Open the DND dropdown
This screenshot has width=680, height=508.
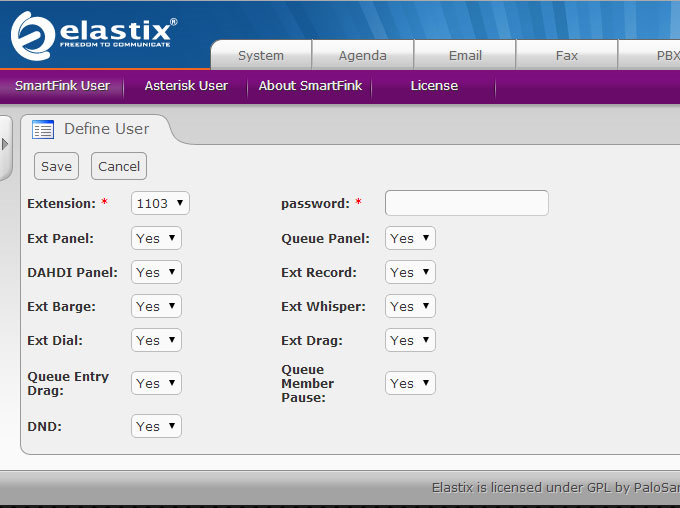pyautogui.click(x=156, y=426)
